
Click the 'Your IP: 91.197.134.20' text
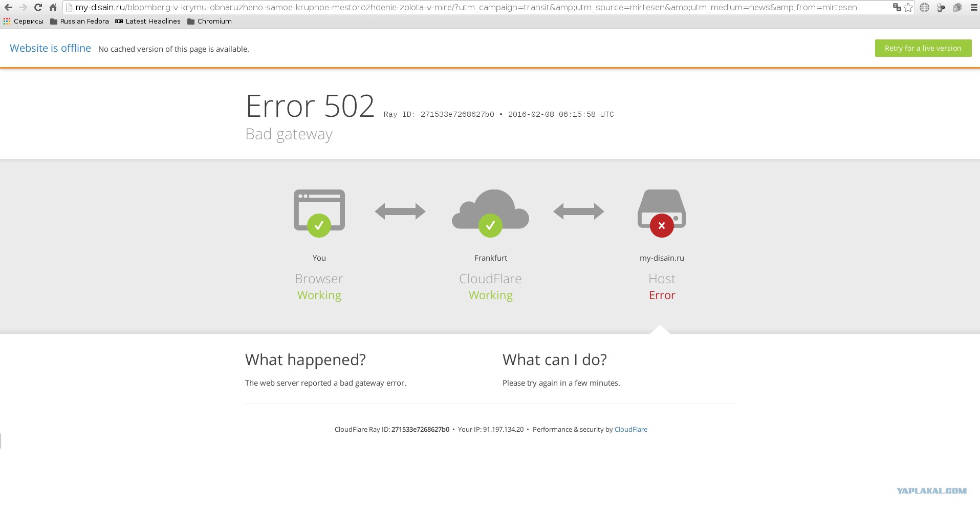[491, 429]
